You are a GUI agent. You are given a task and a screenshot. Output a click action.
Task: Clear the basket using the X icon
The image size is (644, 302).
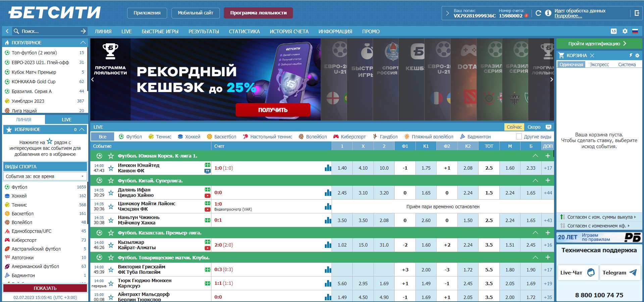coord(592,55)
